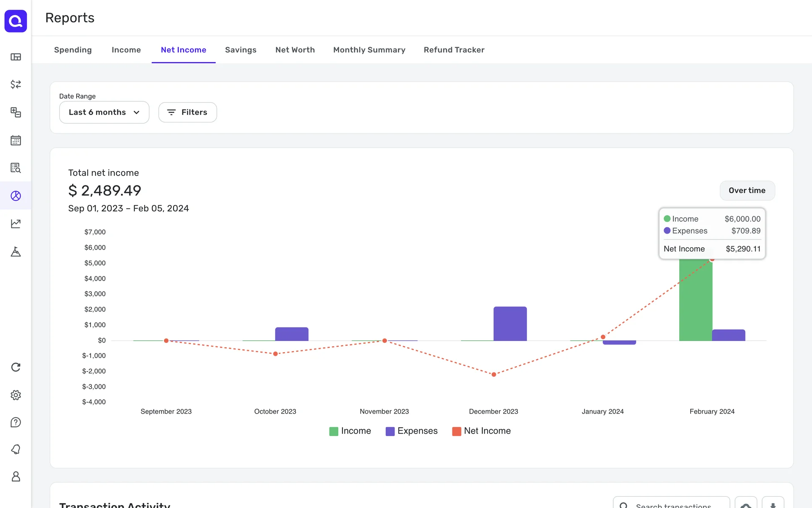Image resolution: width=812 pixels, height=508 pixels.
Task: Open the Over time view selector
Action: 747,190
